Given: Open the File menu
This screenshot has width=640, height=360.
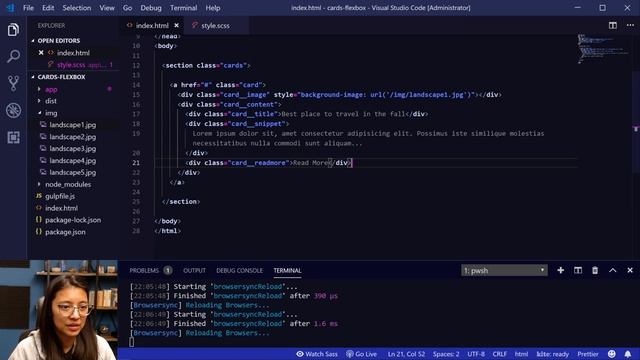Looking at the screenshot, I should (28, 8).
